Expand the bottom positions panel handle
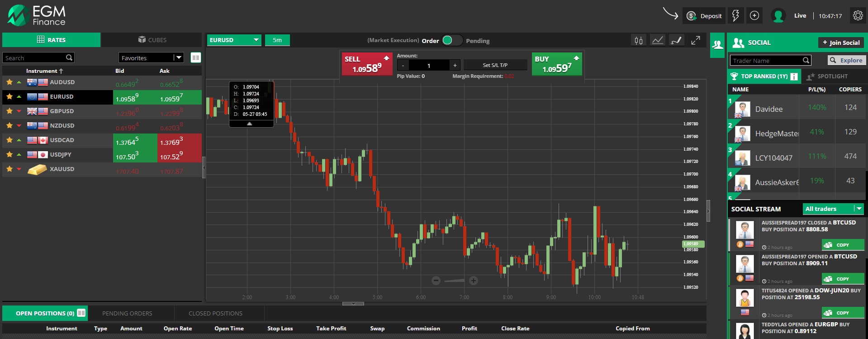Screen dimensions: 868x339 pos(353,304)
